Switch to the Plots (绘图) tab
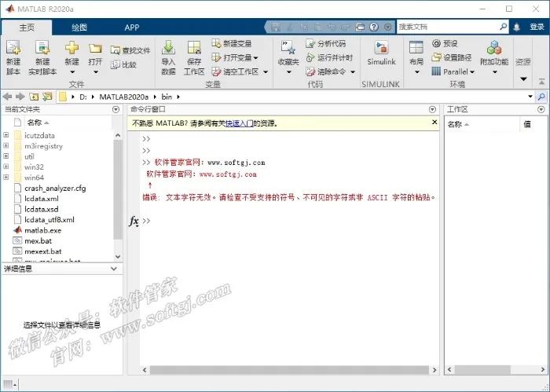 coord(79,27)
